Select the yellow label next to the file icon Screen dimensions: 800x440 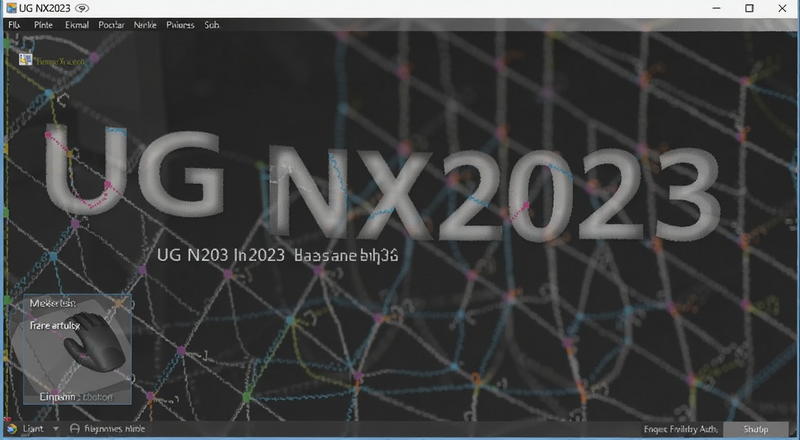pyautogui.click(x=60, y=61)
